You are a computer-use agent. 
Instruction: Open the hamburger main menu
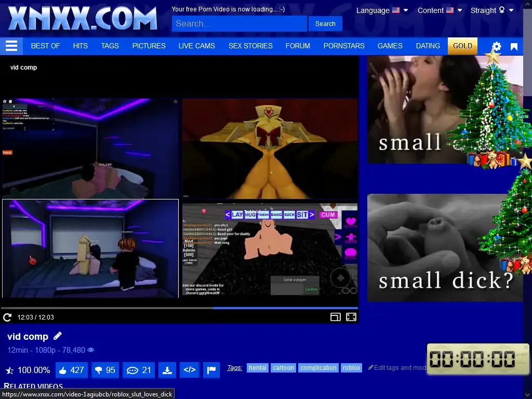point(11,46)
